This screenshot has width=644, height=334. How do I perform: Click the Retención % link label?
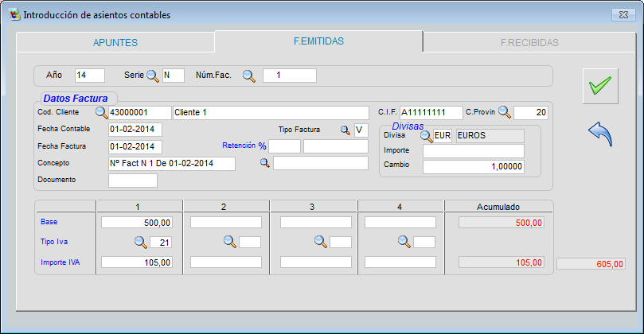click(x=244, y=146)
